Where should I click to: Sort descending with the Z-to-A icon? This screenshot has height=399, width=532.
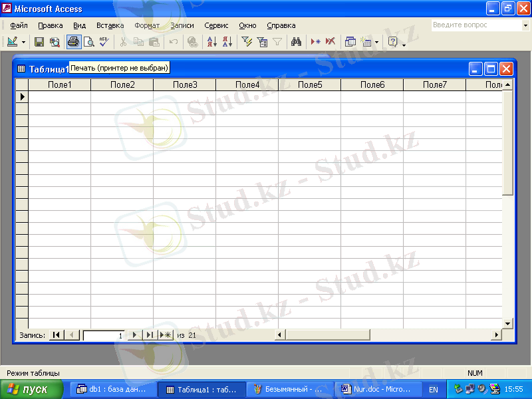coord(227,42)
